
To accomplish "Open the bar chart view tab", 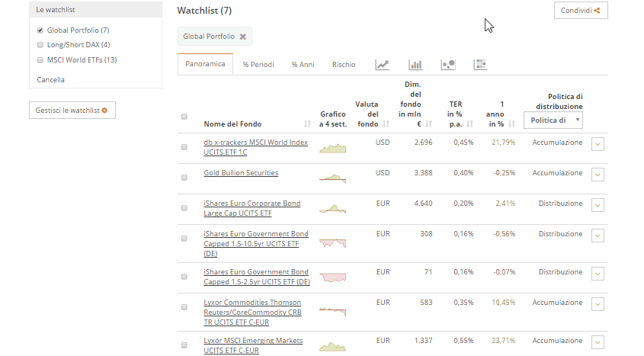I will (x=415, y=65).
